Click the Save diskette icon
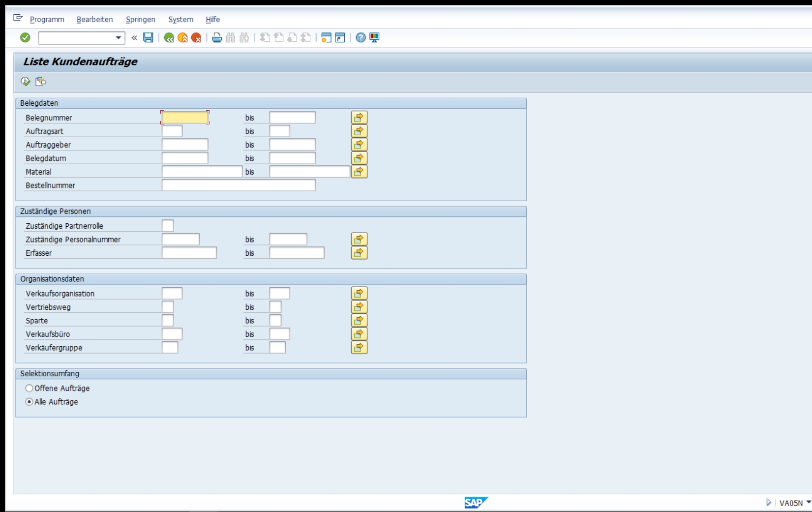 point(148,37)
